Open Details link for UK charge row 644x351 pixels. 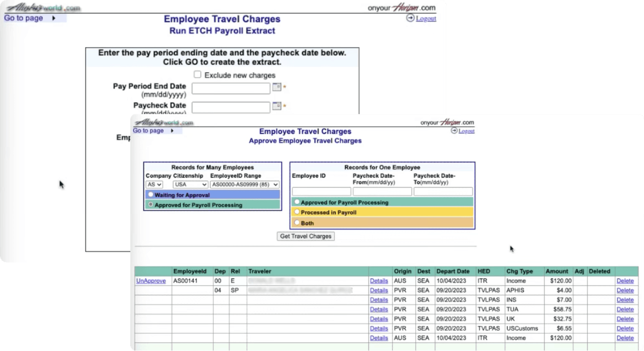pos(379,319)
